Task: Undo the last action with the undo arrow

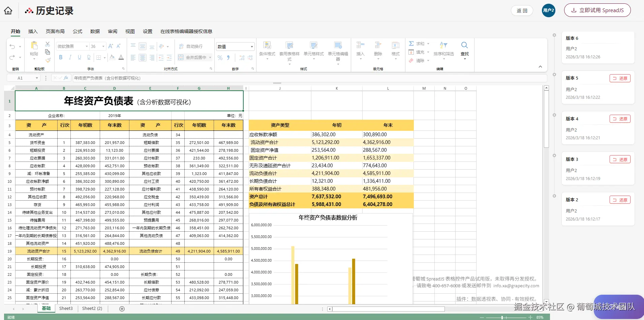Action: (12, 47)
